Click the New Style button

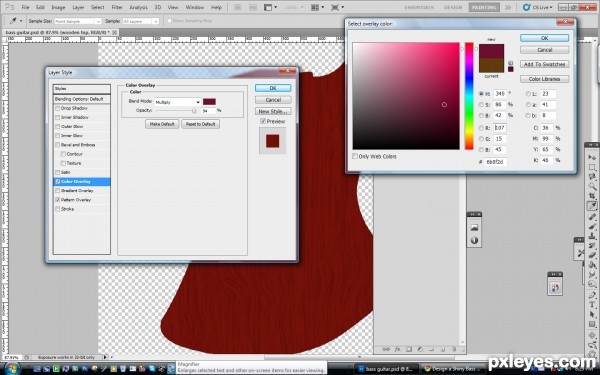tap(273, 111)
